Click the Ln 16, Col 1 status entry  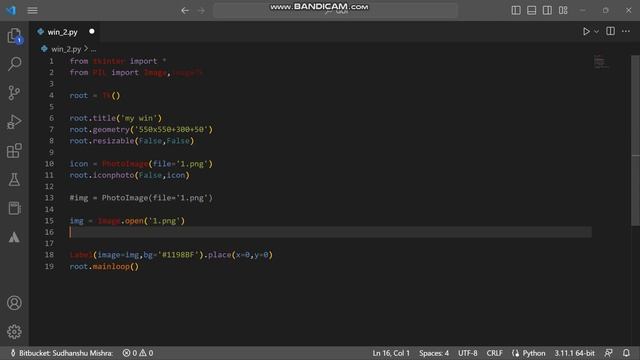point(391,353)
